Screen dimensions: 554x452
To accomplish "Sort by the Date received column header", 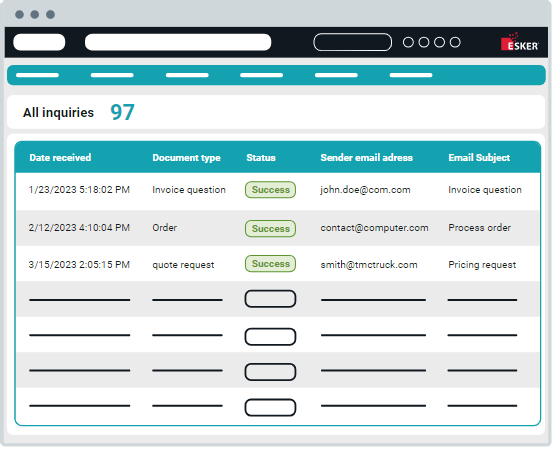I will [60, 158].
